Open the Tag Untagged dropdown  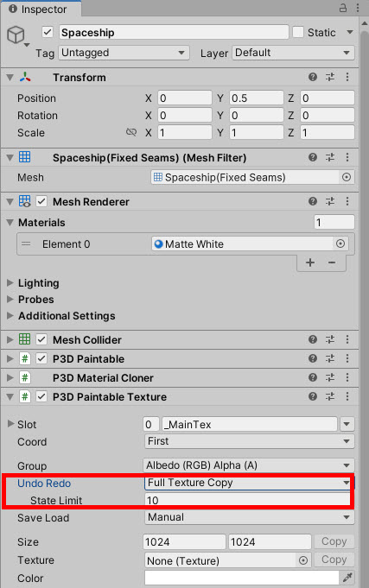[124, 53]
